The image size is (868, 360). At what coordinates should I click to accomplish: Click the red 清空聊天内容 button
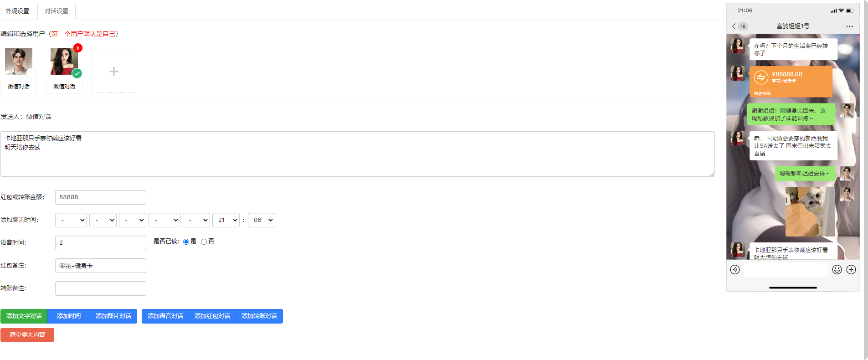[x=27, y=335]
